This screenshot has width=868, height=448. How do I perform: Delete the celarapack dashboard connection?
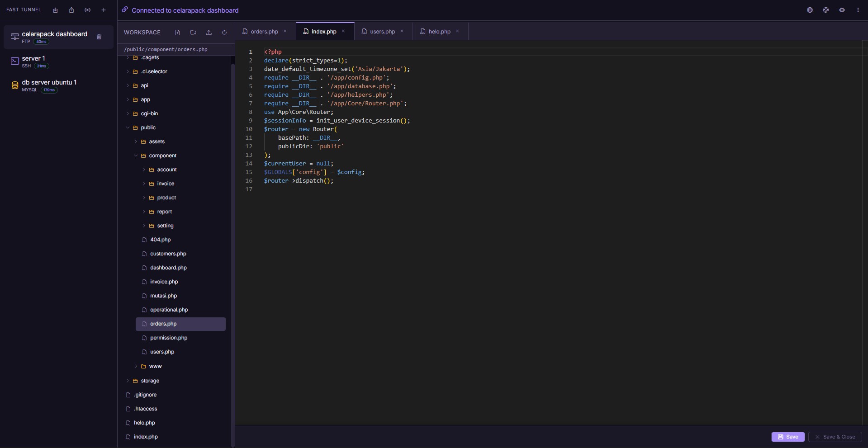click(x=99, y=37)
